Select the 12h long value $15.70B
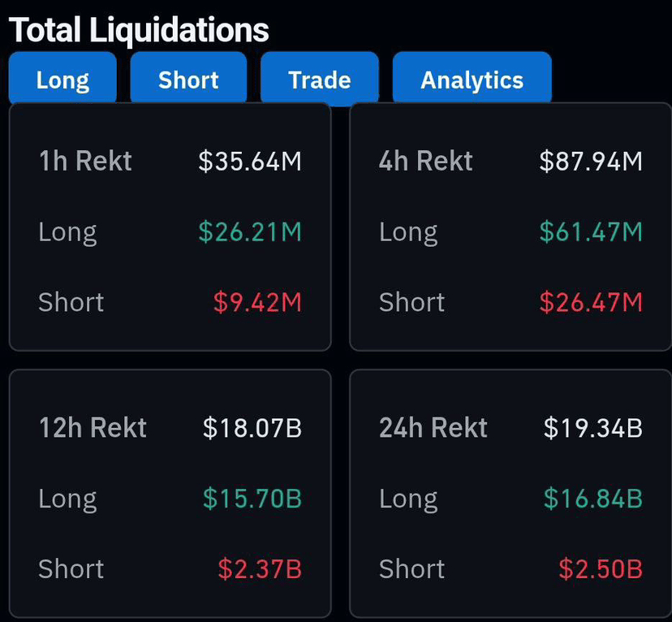The image size is (672, 622). coord(252,498)
